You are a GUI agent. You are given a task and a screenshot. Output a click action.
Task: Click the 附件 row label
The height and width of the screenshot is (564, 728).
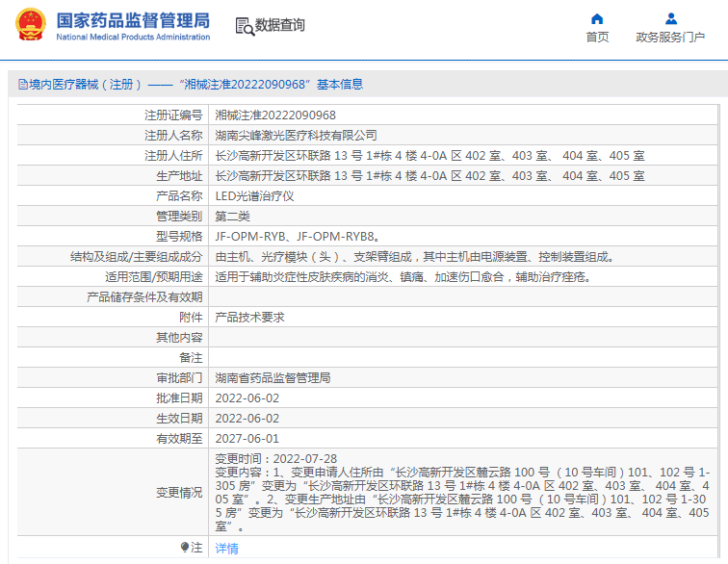pyautogui.click(x=191, y=318)
